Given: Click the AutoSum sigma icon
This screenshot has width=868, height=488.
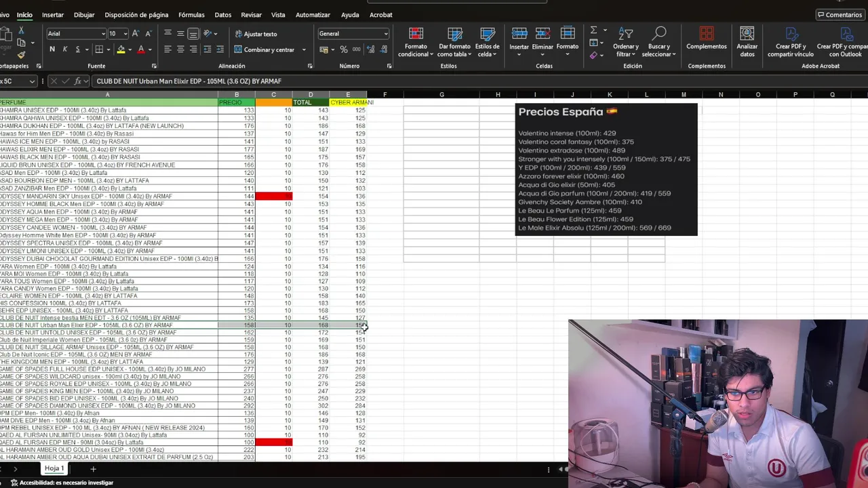Looking at the screenshot, I should [x=593, y=30].
